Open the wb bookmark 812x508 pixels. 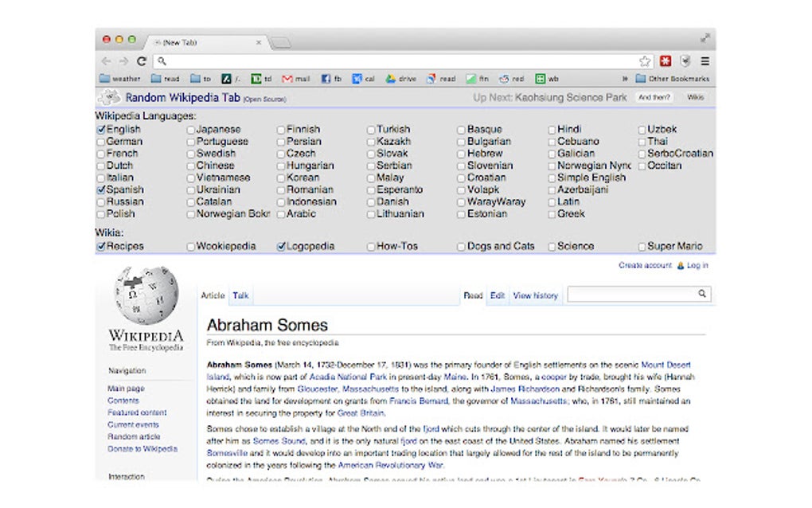click(547, 79)
